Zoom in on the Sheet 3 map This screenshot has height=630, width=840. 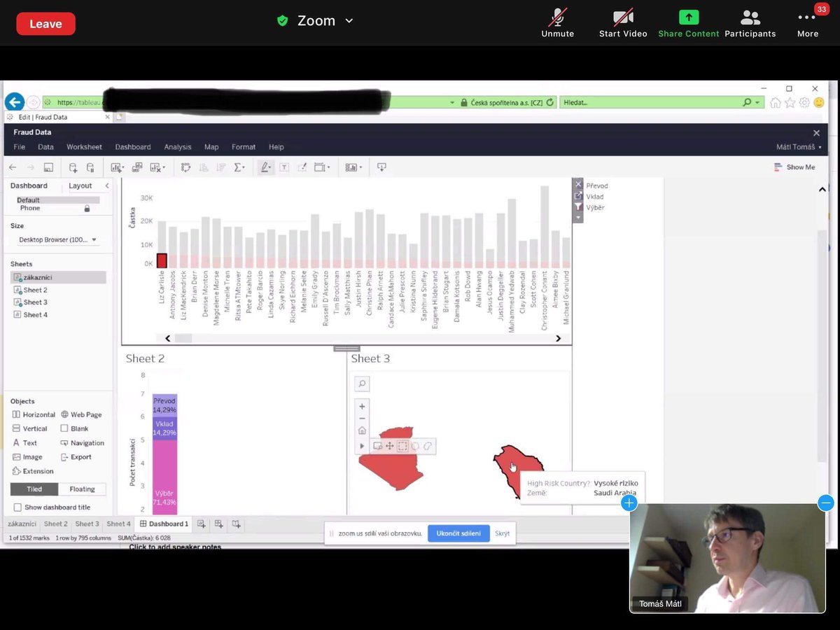point(362,406)
